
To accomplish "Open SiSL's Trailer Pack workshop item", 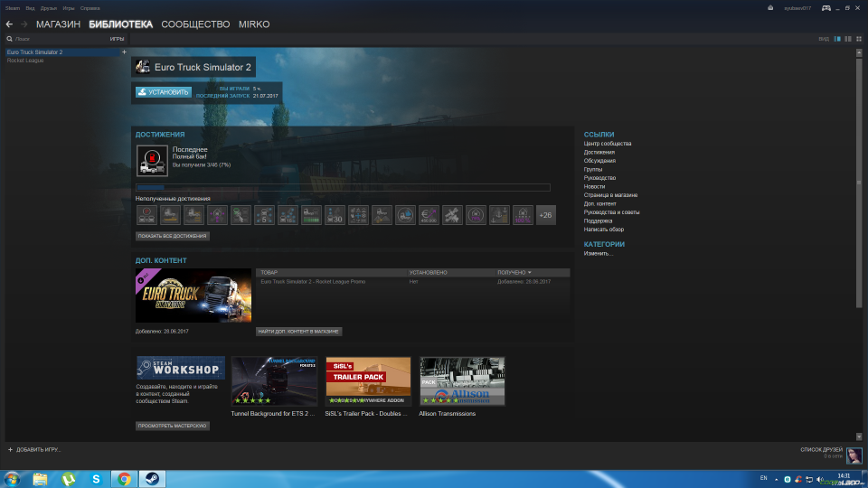I will pos(368,381).
